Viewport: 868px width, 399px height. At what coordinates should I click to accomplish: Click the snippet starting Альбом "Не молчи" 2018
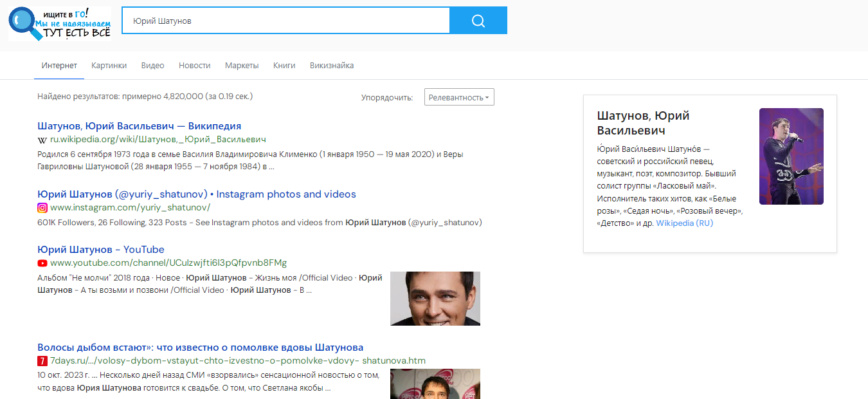(x=210, y=284)
